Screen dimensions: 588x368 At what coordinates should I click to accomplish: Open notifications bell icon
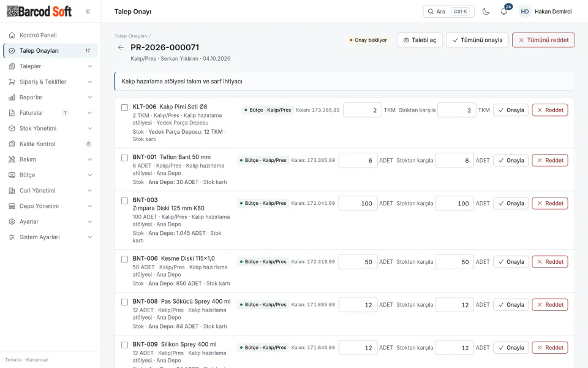coord(504,11)
